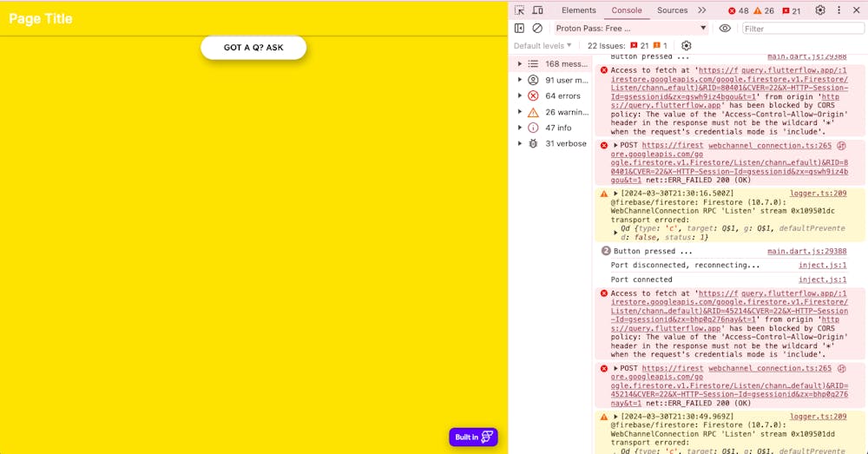Open the Default levels dropdown
Viewport: 868px width, 454px height.
point(542,45)
